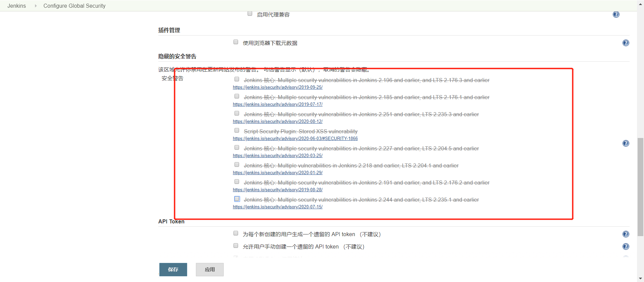The image size is (644, 282).
Task: Click the breadcrumb arrow after Jenkins
Action: (36, 6)
